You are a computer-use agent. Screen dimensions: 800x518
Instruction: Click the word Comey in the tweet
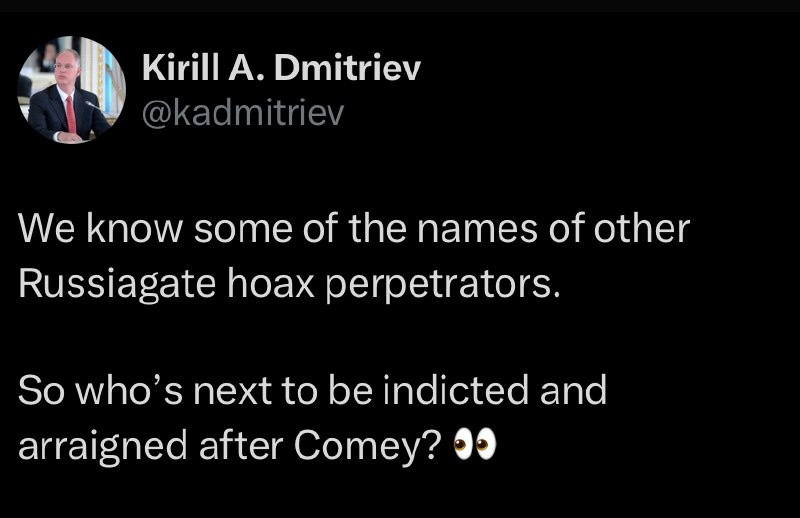367,443
